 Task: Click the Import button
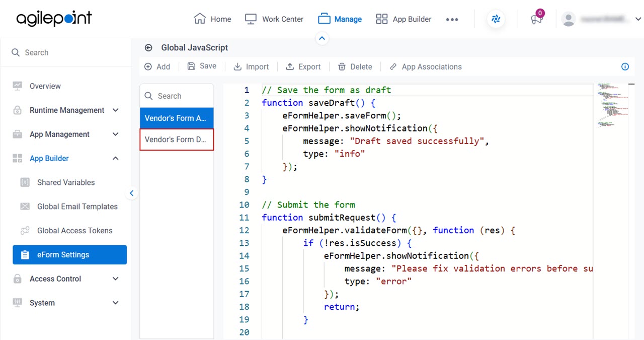tap(251, 66)
